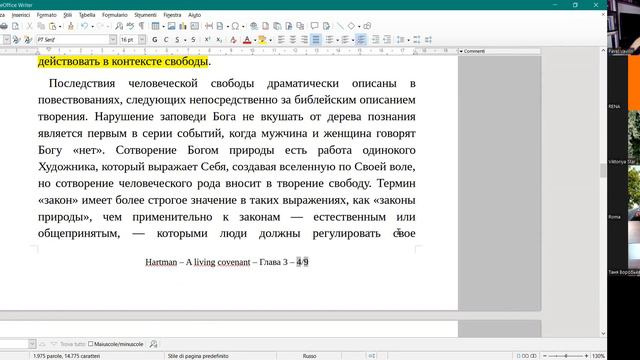The width and height of the screenshot is (640, 360).
Task: Toggle formatting marks pilcrow icon
Action: click(141, 26)
